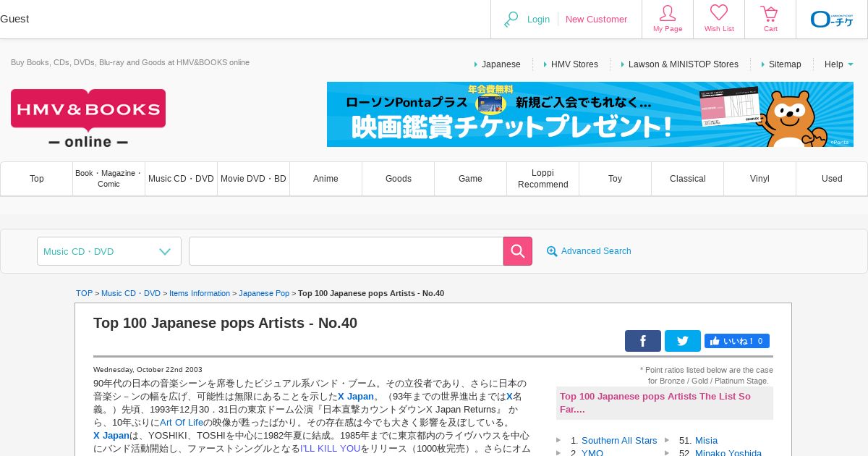Click the magnifier search button
Image resolution: width=868 pixels, height=456 pixels.
pyautogui.click(x=518, y=251)
